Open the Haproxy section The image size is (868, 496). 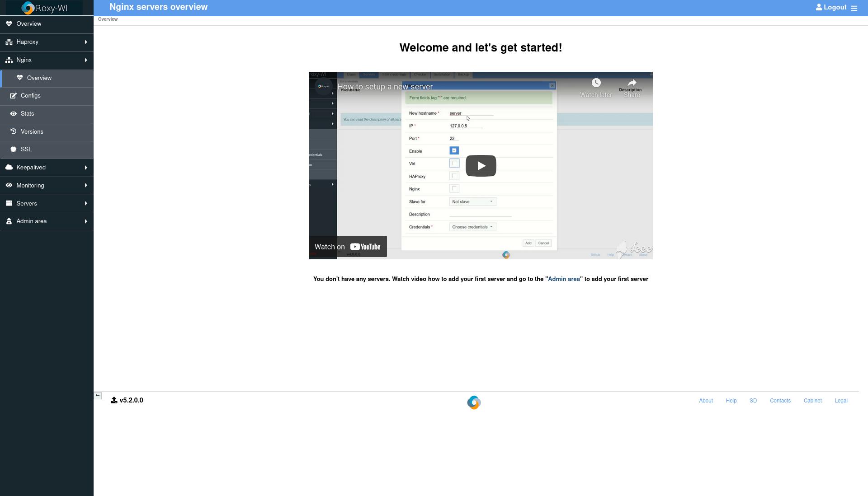(x=47, y=42)
